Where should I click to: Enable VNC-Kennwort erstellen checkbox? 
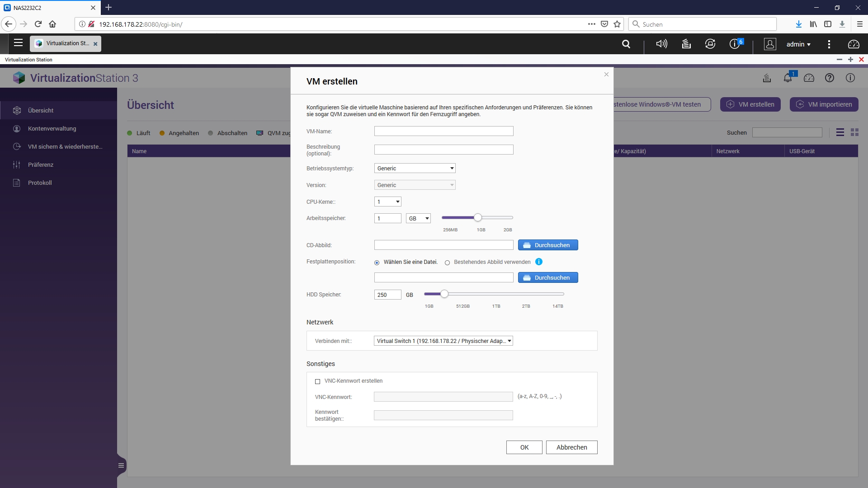click(x=318, y=381)
